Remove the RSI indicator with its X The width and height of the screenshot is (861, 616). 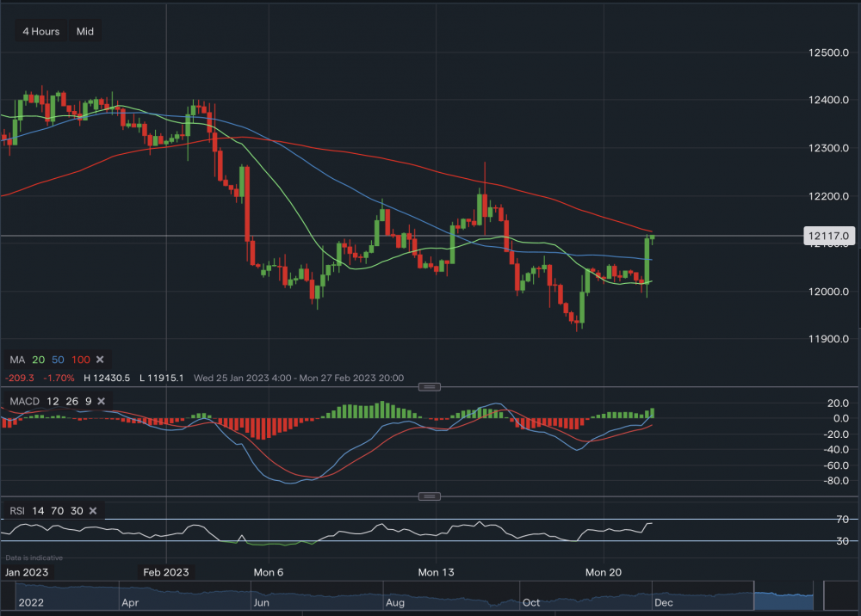pos(93,511)
